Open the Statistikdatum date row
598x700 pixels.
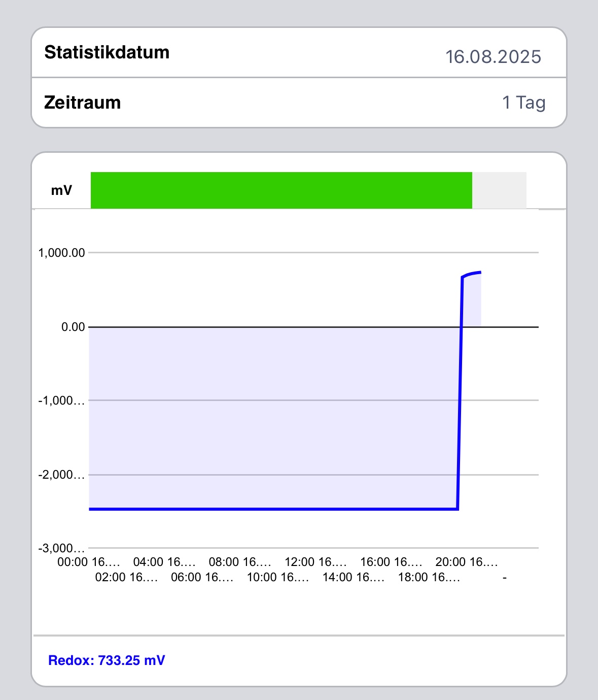point(299,53)
